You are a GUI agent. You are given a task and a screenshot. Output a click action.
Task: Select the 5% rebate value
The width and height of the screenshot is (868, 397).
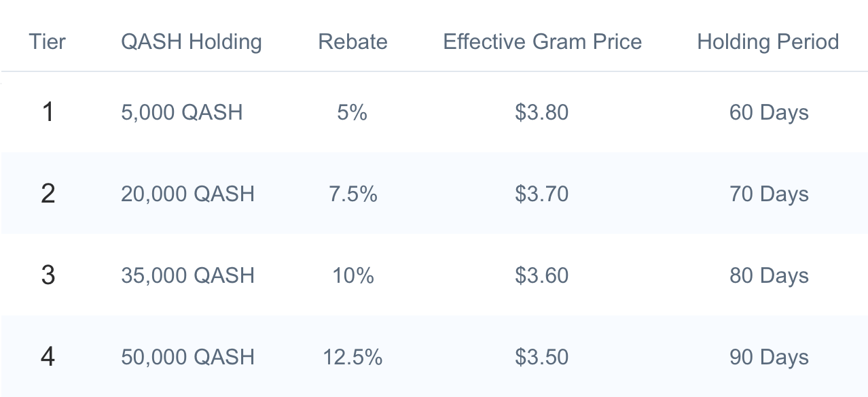[352, 112]
